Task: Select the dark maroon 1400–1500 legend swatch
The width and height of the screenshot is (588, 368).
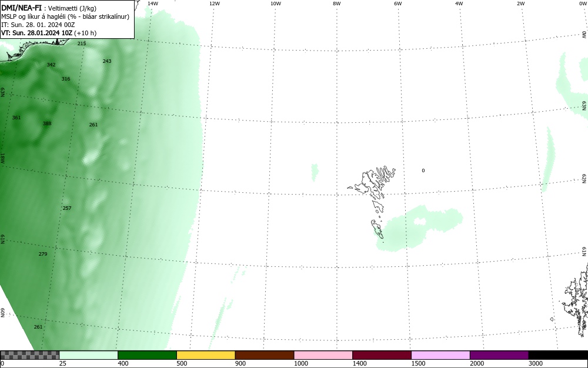Action: 382,355
